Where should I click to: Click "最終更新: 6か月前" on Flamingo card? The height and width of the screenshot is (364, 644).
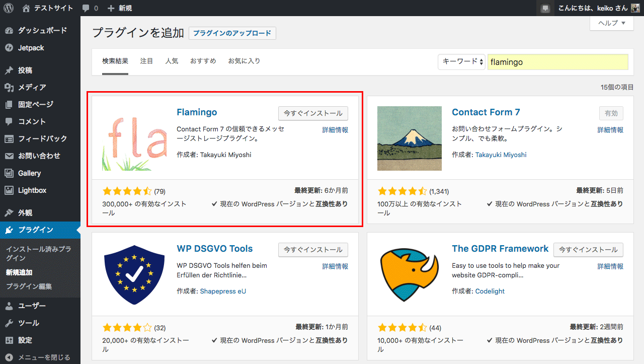(x=321, y=191)
